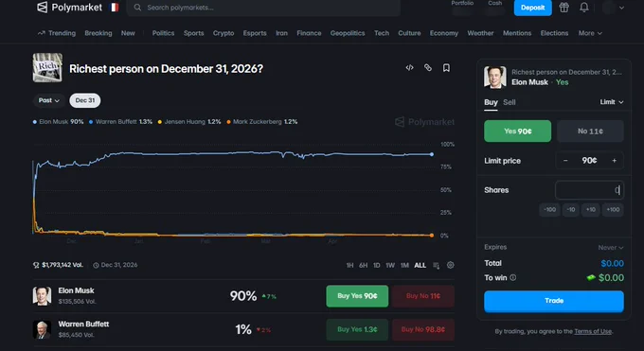
Task: Open the profile account menu chevron
Action: [x=622, y=8]
